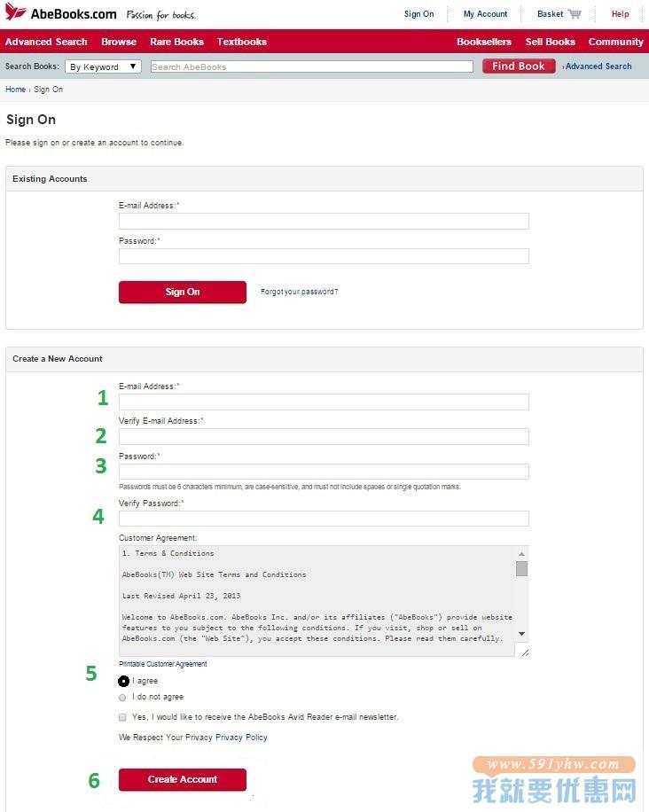This screenshot has height=812, width=649.
Task: Go to My Account
Action: click(485, 14)
